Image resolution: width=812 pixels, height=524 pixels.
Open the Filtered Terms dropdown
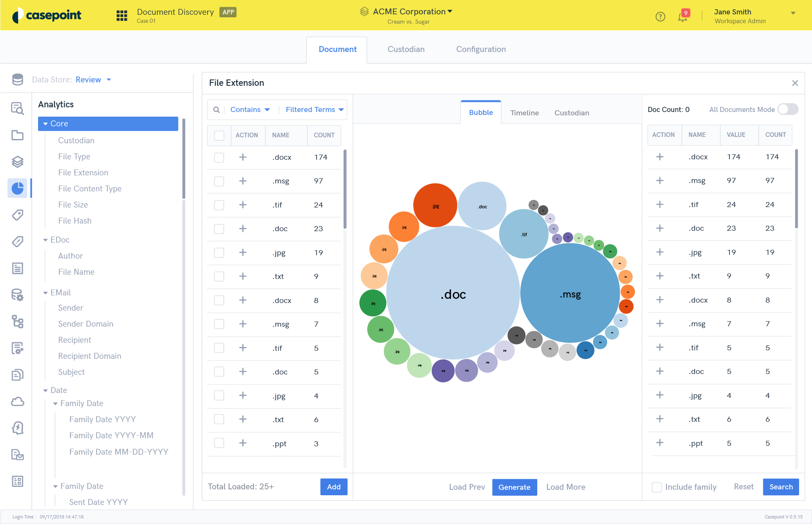coord(314,110)
